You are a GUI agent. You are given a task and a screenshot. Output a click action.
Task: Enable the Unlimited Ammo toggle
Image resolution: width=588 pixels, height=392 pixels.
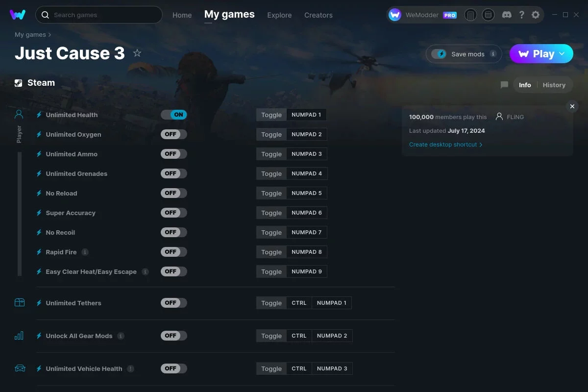point(174,154)
